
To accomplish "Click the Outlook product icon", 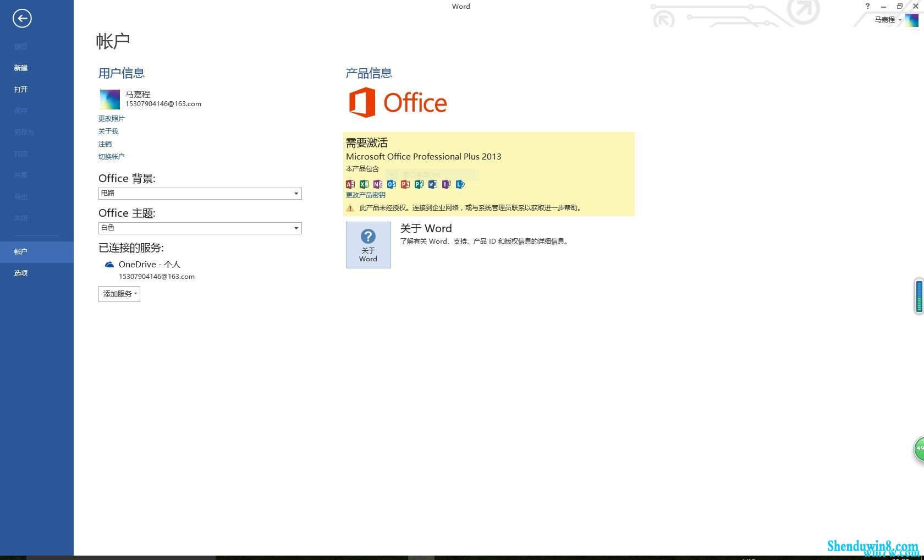I will (392, 184).
